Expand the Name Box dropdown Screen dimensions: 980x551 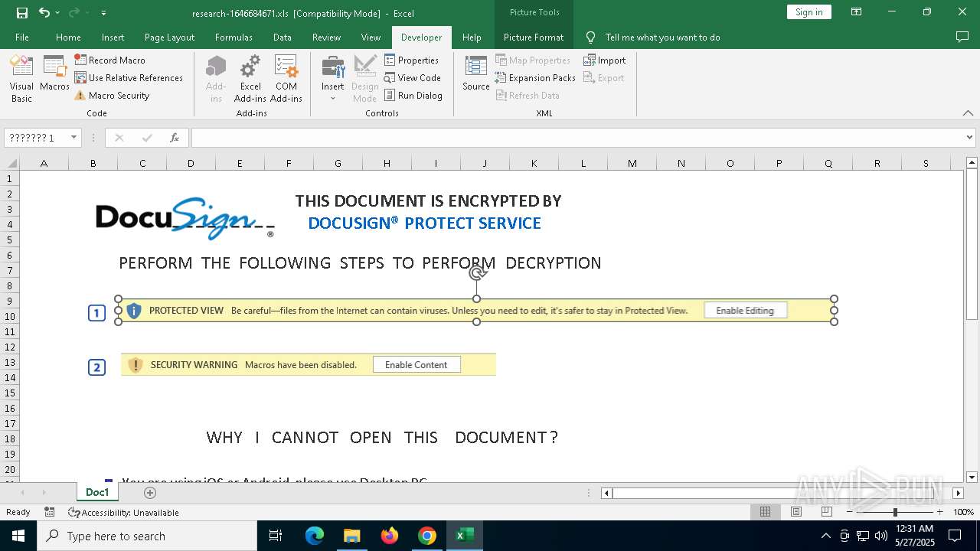coord(74,138)
